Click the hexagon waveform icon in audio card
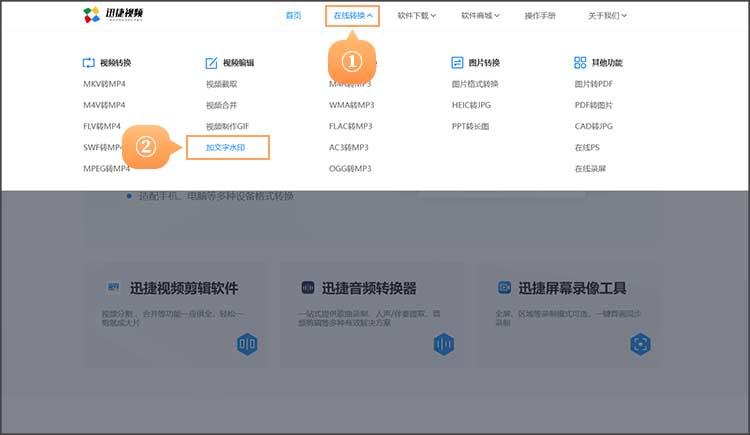Viewport: 750px width, 435px height. coord(444,344)
